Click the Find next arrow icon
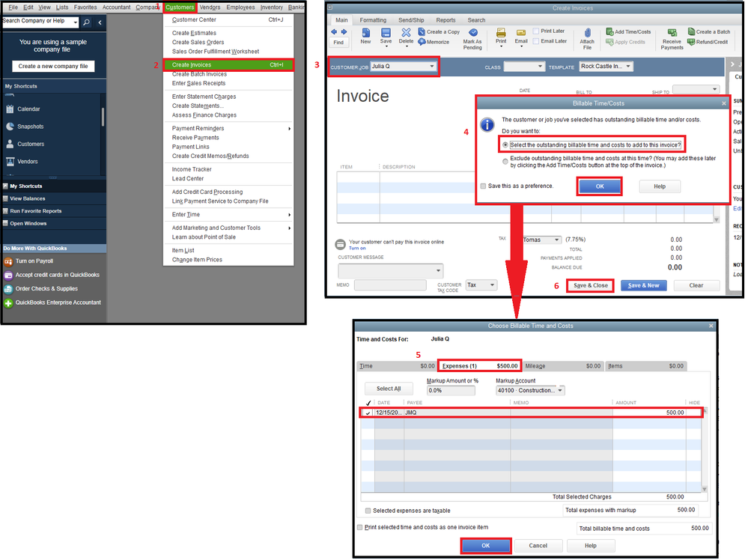 point(344,32)
